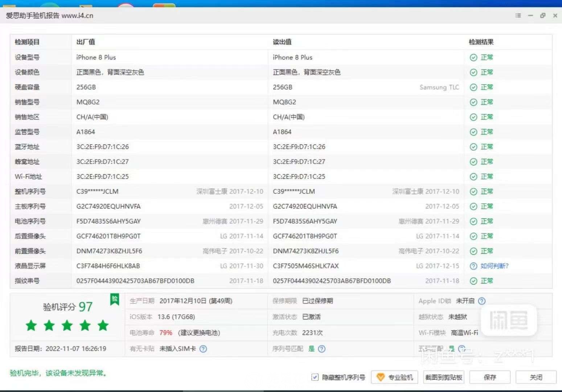Image resolution: width=562 pixels, height=392 pixels.
Task: Click the 生产日期 2017年12月10日 value
Action: [196, 301]
